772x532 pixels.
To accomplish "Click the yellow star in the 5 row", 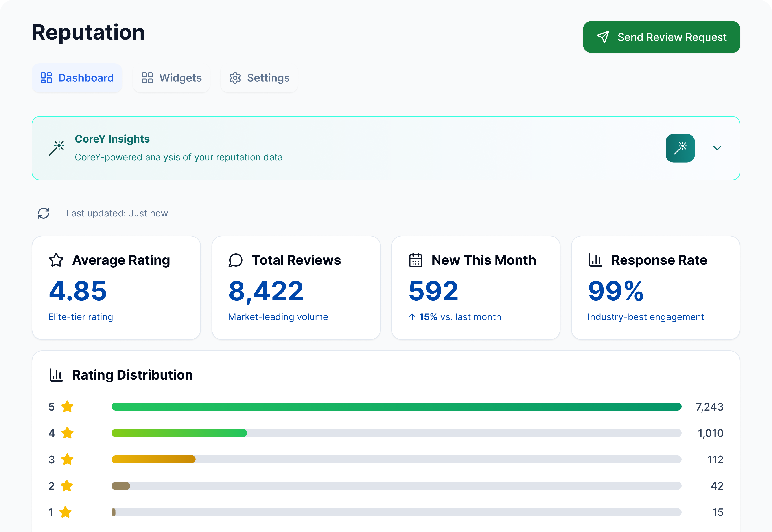I will [x=67, y=407].
